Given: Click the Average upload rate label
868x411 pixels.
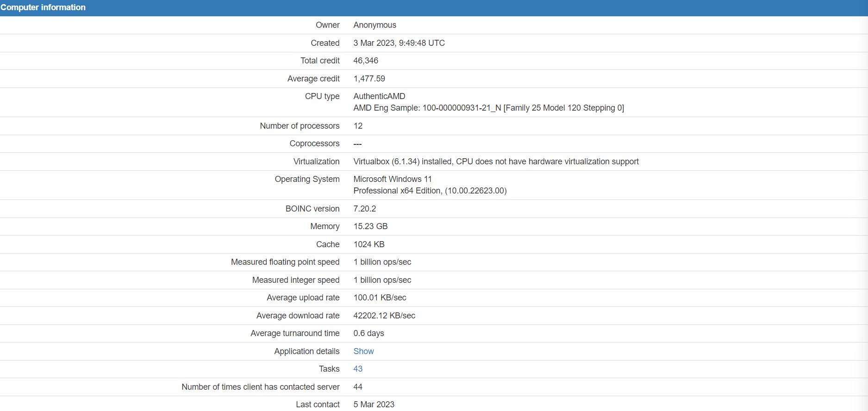Looking at the screenshot, I should [303, 298].
